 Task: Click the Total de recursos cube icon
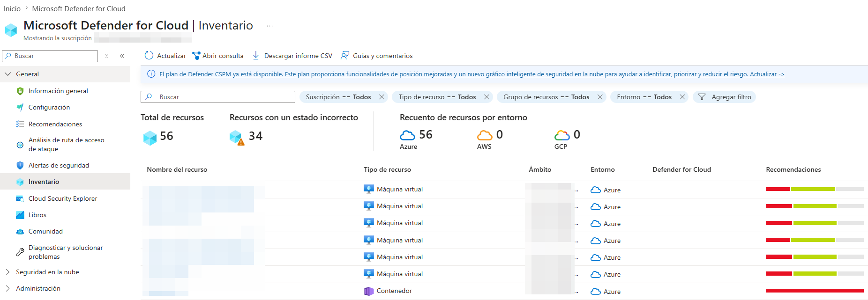(150, 138)
